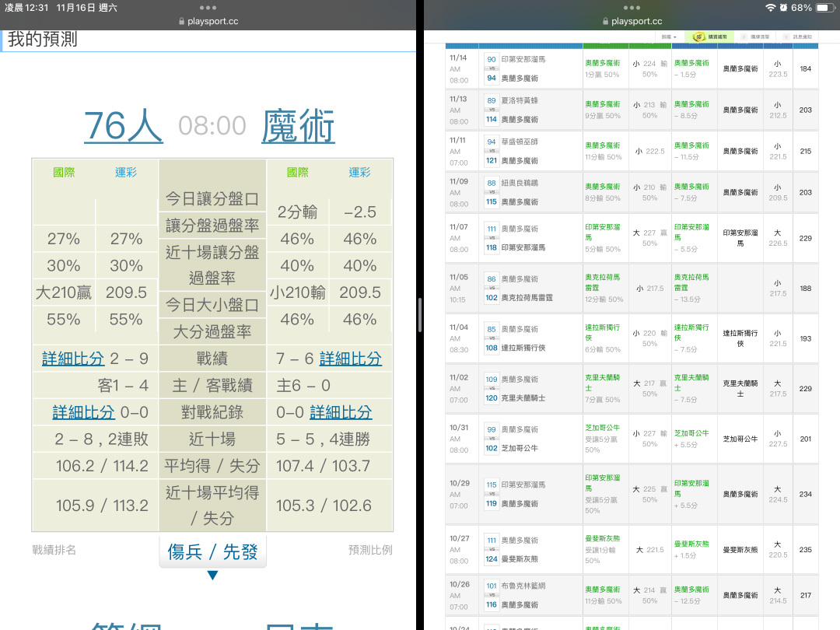Tap the right window's lock icon by playsport.cc
This screenshot has width=840, height=630.
[605, 22]
